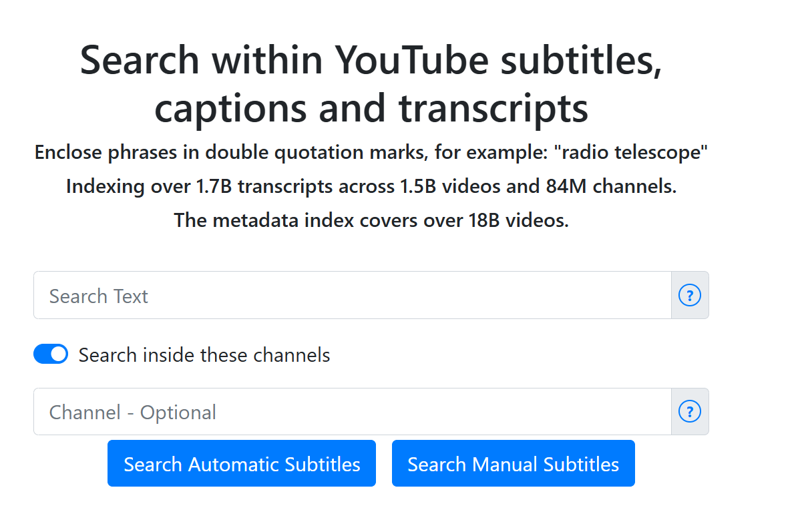
Task: Click the "Indexing over 1.7B transcripts" line
Action: [x=371, y=186]
